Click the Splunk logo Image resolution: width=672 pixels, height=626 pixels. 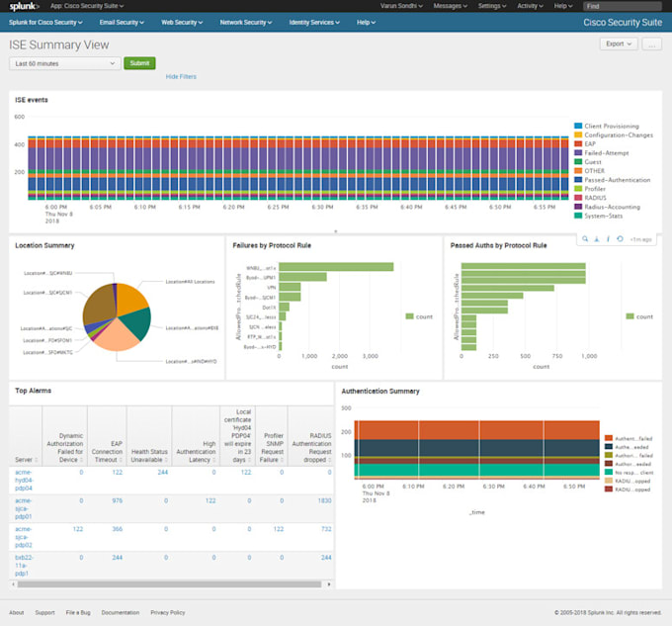click(24, 6)
